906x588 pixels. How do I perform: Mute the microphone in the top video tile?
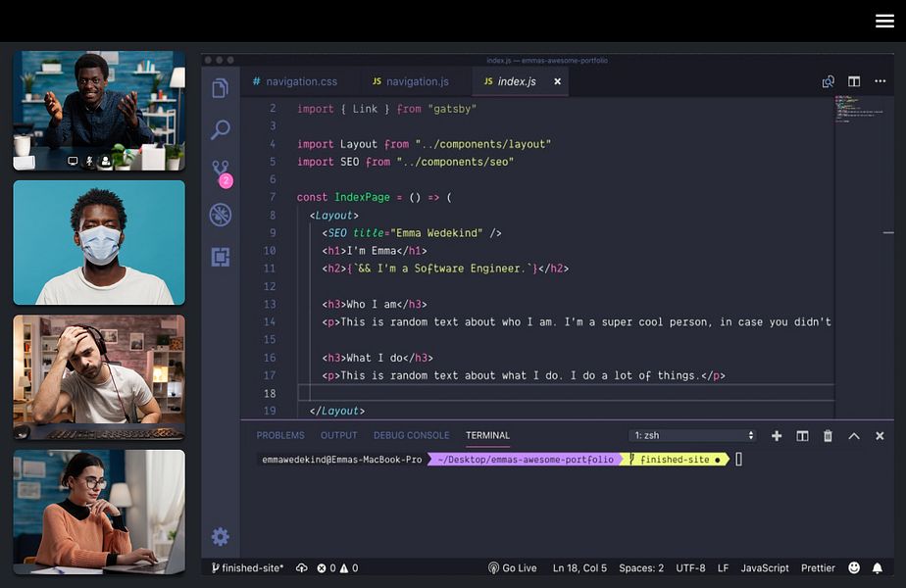89,161
